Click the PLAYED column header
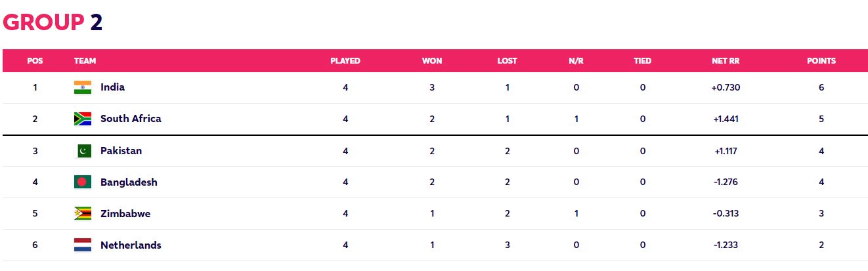The image size is (868, 271). coord(345,61)
